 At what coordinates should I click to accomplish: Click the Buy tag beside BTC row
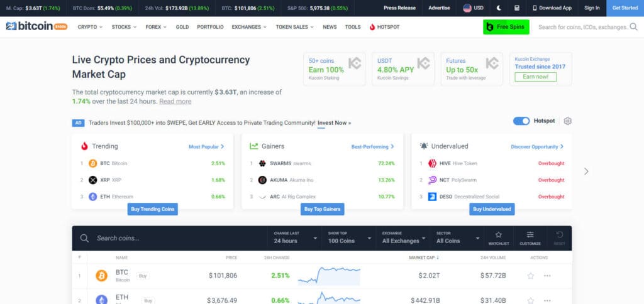point(143,276)
